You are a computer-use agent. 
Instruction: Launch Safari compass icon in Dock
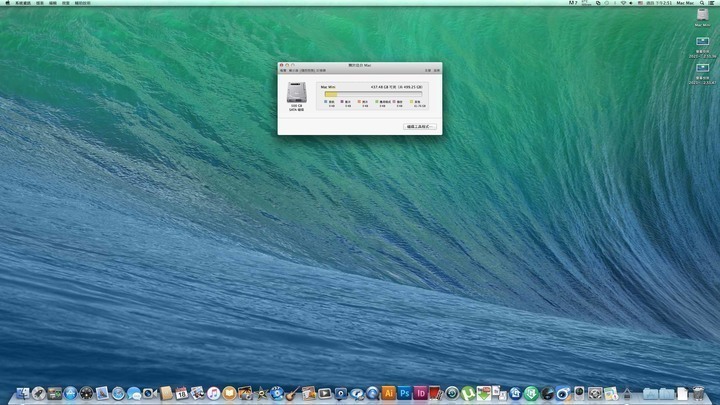pos(118,394)
